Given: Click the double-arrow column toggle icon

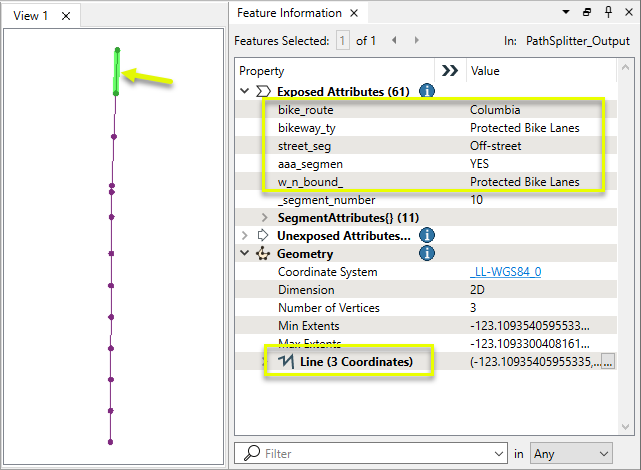Looking at the screenshot, I should [450, 71].
